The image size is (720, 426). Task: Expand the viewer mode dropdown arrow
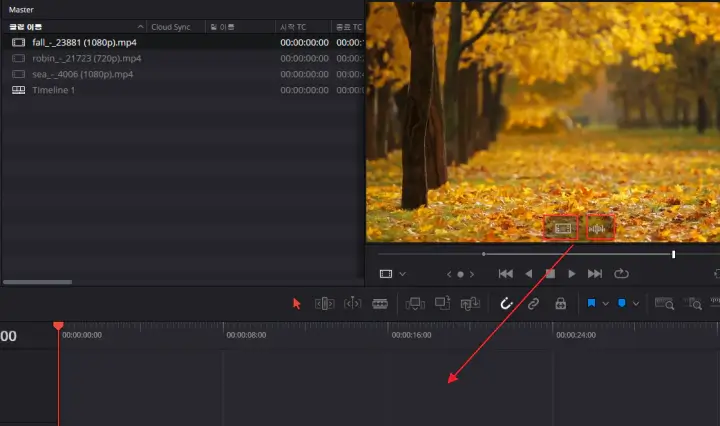point(402,274)
